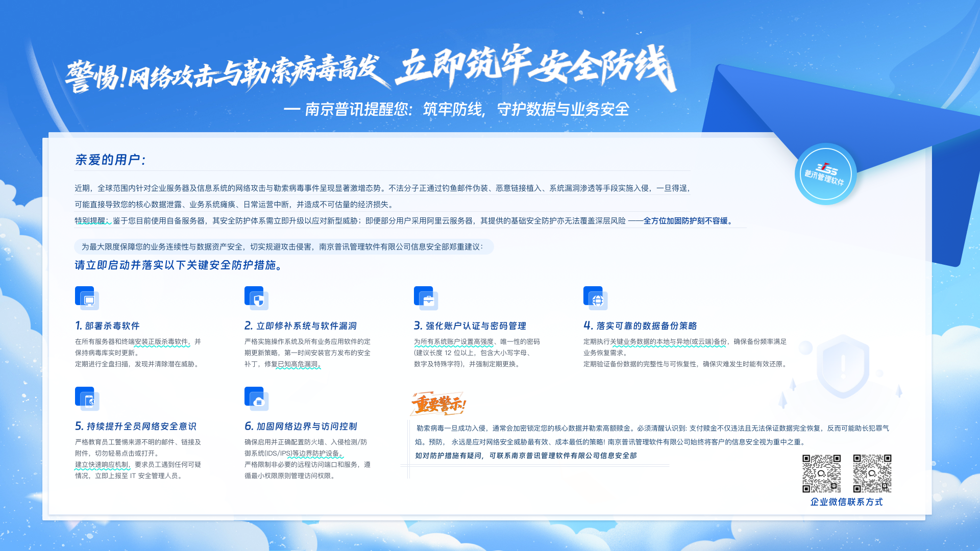Click the 重要警示! orange warning label
This screenshot has height=551, width=980.
438,404
